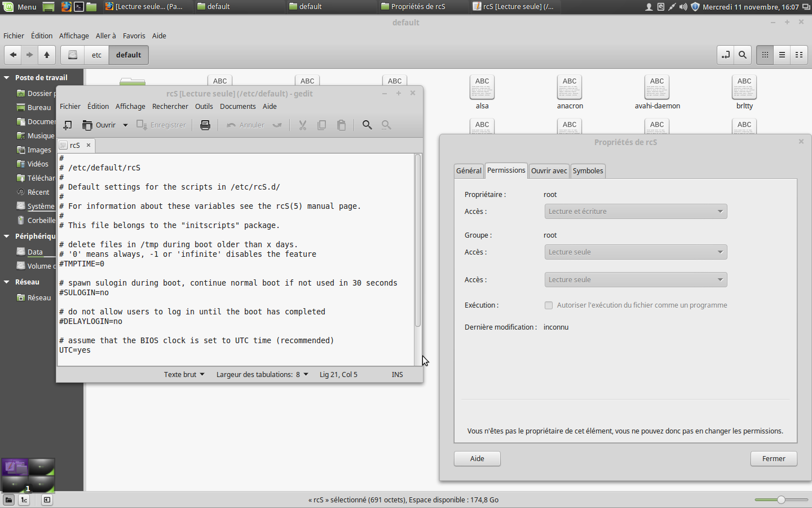Select the etc path button
Image resolution: width=812 pixels, height=508 pixels.
tap(97, 55)
